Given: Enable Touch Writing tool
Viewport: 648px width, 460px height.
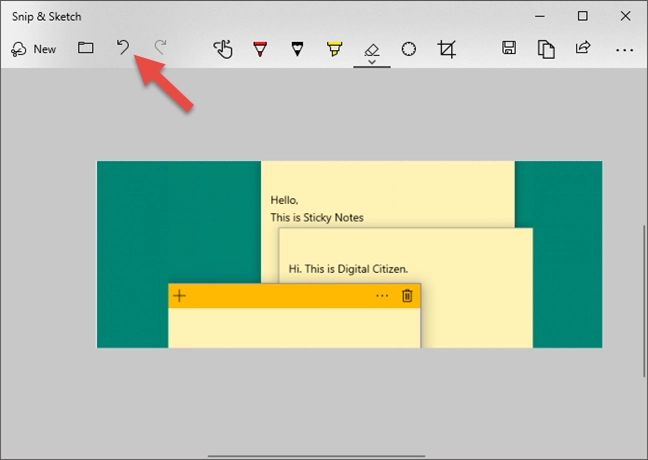Looking at the screenshot, I should (223, 49).
